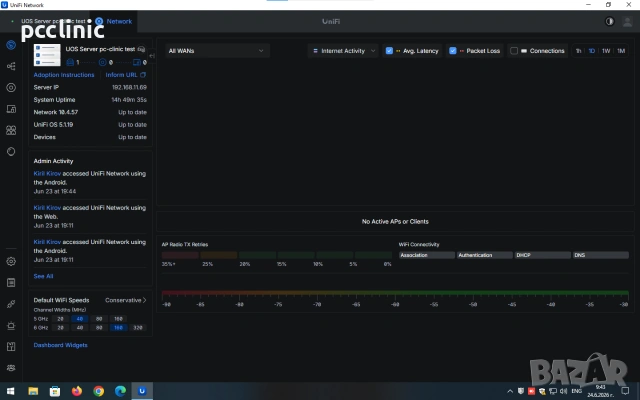Open Admins group icon in sidebar
Screen dimensions: 640x400
pos(11,368)
